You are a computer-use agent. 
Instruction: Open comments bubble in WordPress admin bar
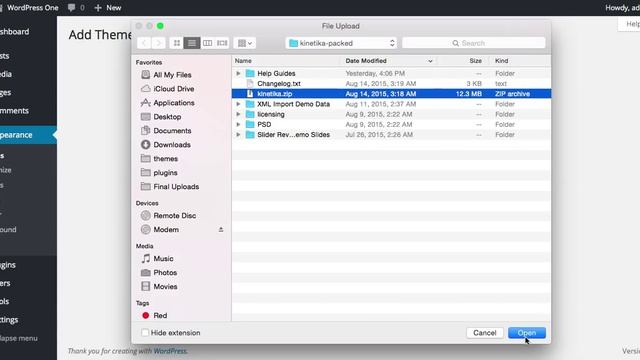click(76, 8)
